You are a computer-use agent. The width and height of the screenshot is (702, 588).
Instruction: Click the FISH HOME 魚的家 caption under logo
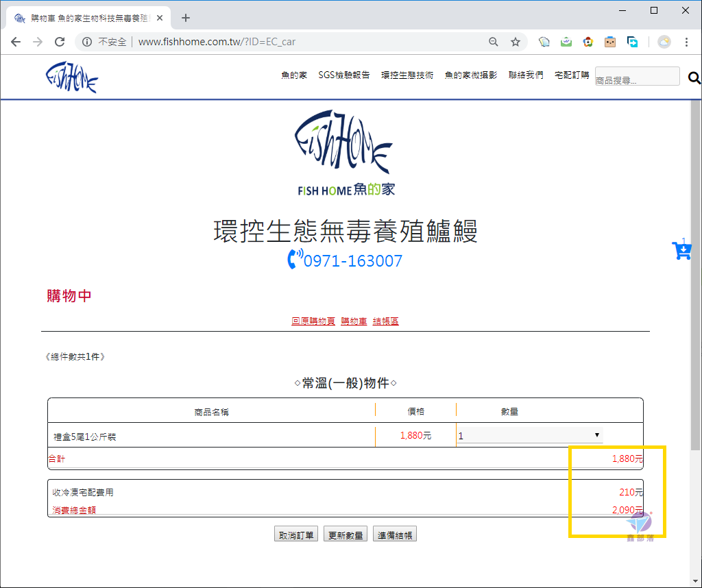(346, 190)
